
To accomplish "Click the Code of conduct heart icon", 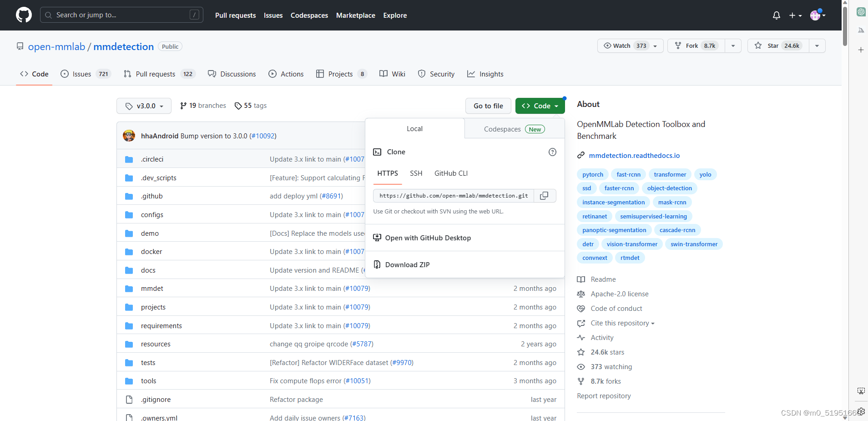I will pyautogui.click(x=581, y=309).
